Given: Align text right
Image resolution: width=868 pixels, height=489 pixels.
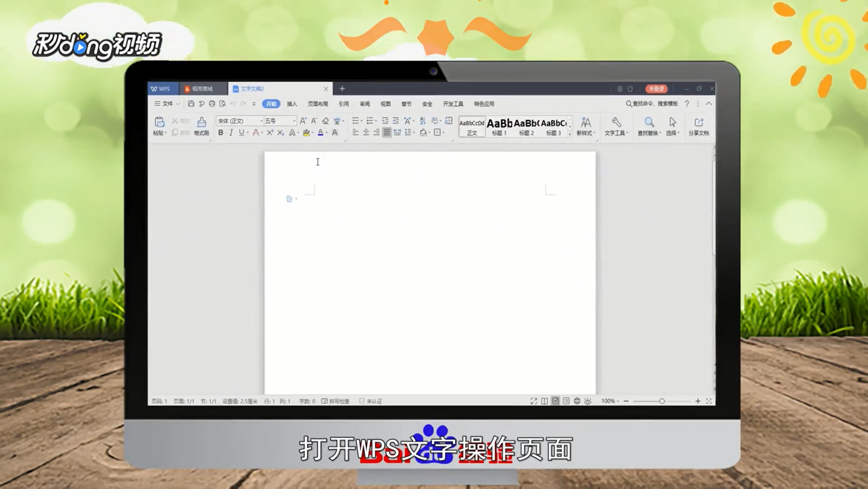Looking at the screenshot, I should click(376, 132).
